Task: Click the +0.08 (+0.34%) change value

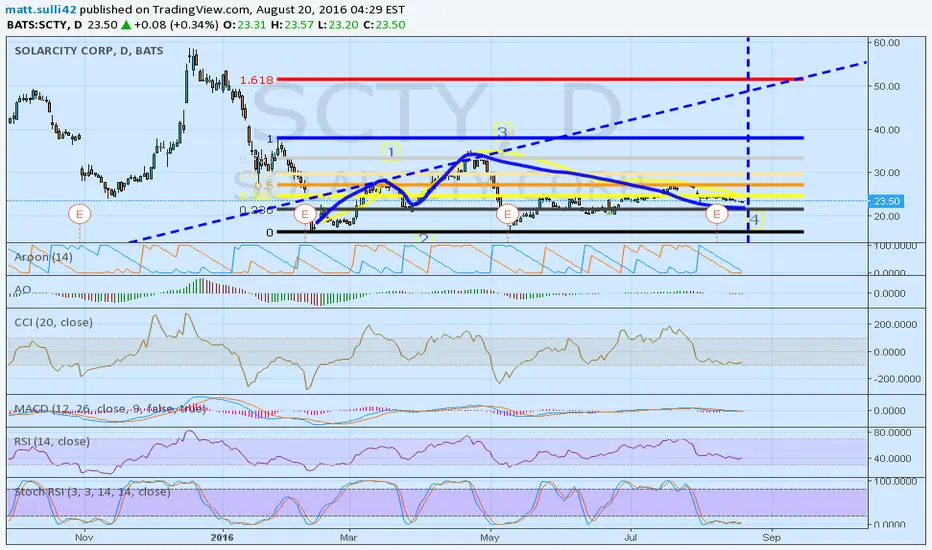Action: click(175, 25)
